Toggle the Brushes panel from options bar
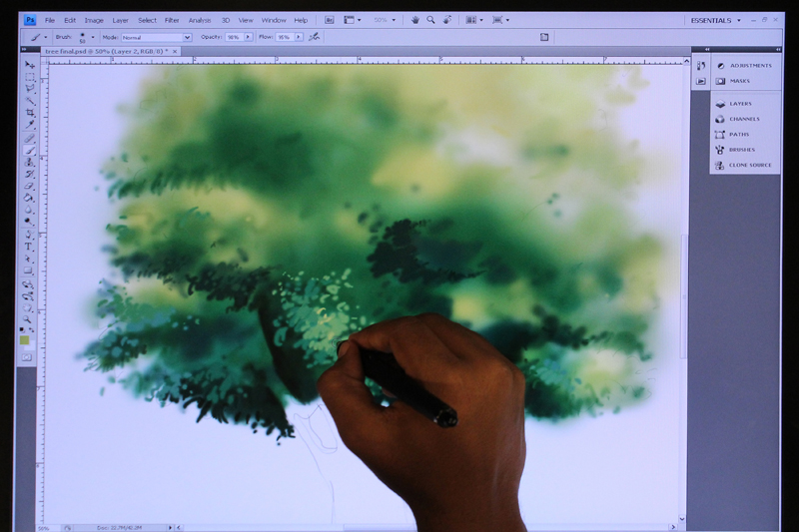Screen dimensions: 799x532 click(x=544, y=37)
